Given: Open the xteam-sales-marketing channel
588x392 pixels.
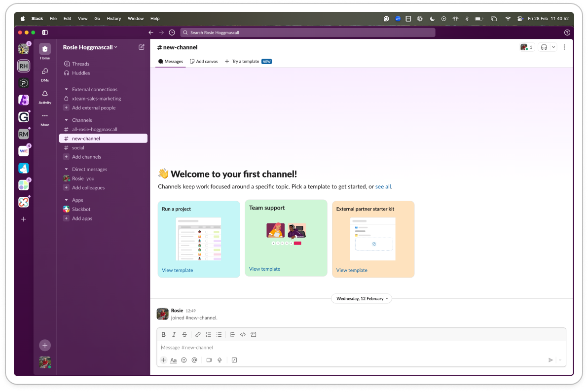Looking at the screenshot, I should (103, 99).
